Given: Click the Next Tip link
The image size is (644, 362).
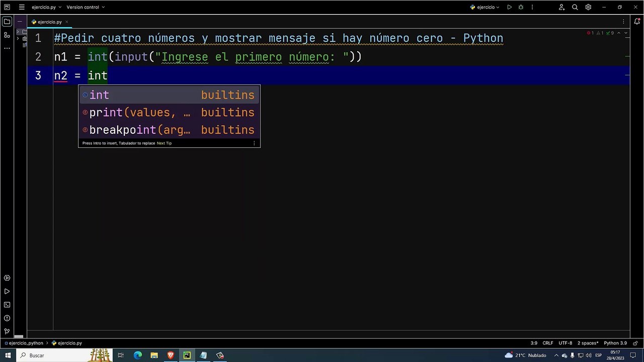Looking at the screenshot, I should (164, 143).
